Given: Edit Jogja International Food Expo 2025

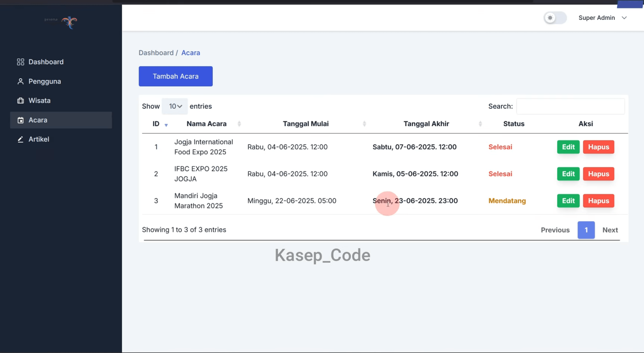Looking at the screenshot, I should click(x=568, y=147).
